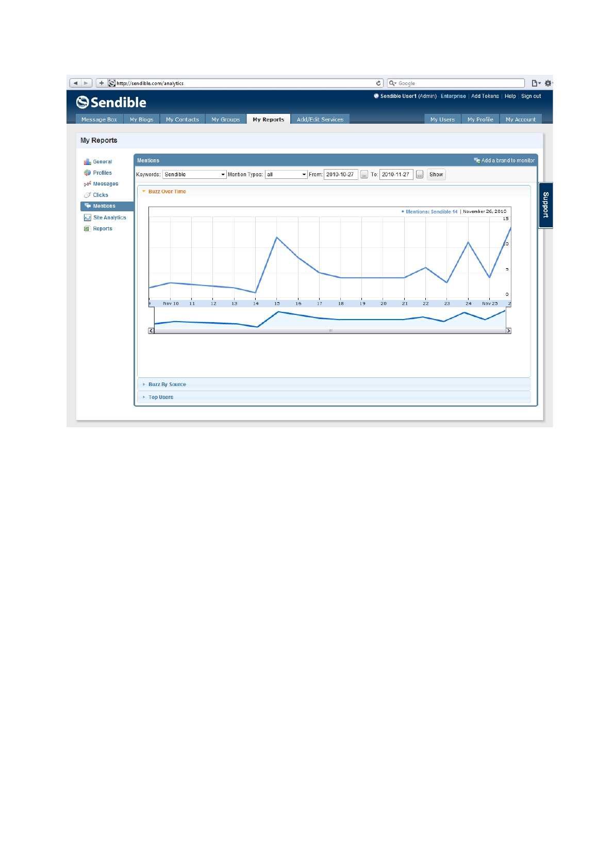This screenshot has width=614, height=868.
Task: Open the My Blogs tab
Action: pos(142,120)
